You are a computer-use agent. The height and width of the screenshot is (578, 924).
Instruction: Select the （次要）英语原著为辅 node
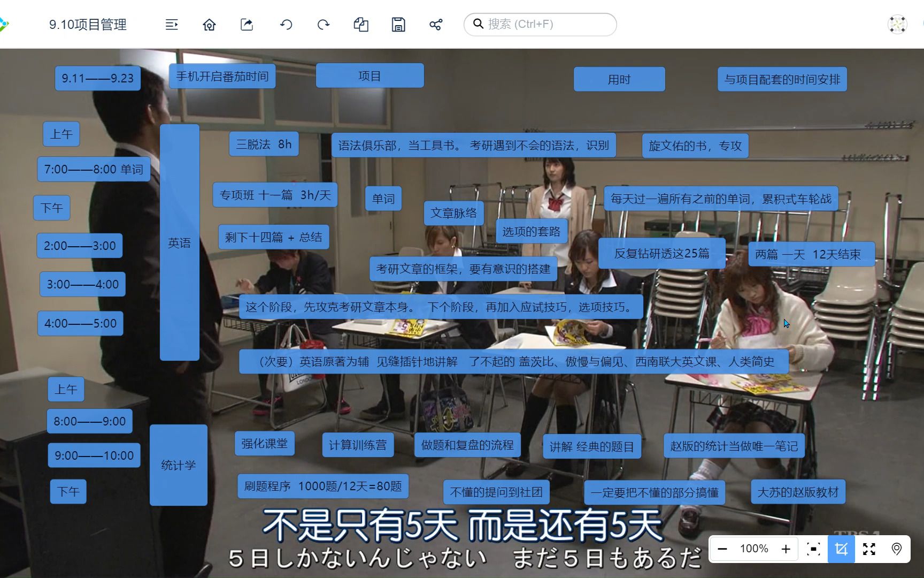coord(514,361)
